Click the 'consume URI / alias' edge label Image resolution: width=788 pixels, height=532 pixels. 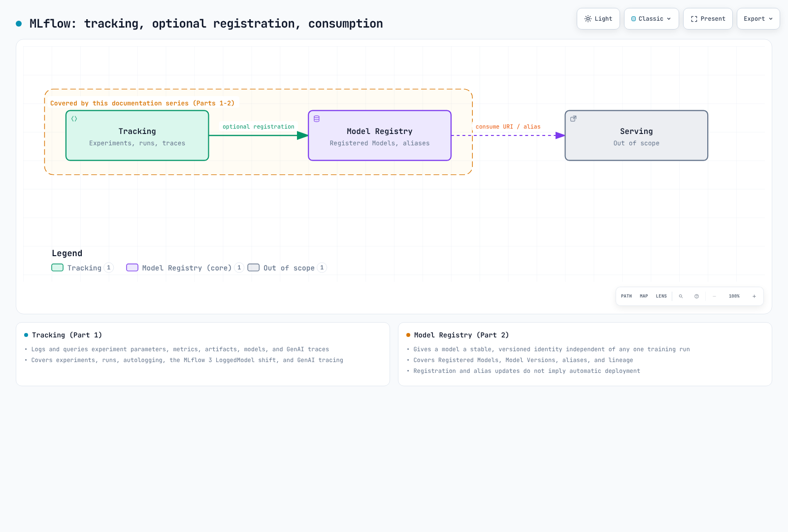[508, 127]
